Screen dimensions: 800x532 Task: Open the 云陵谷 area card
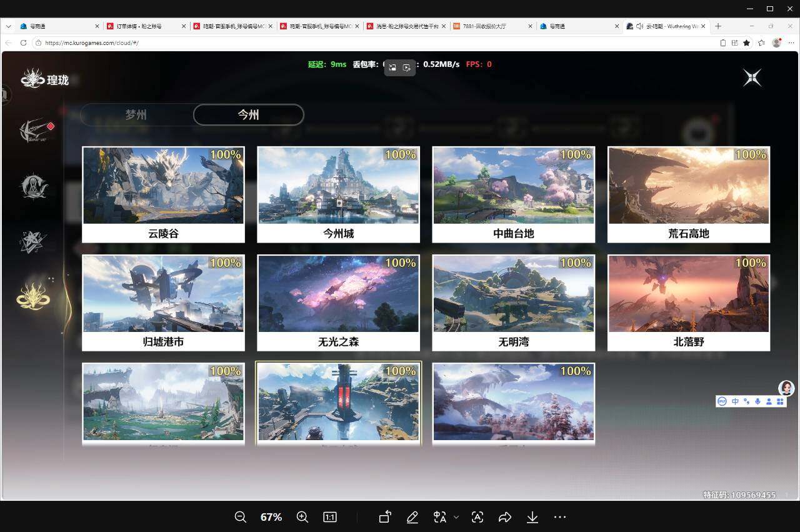[x=163, y=194]
